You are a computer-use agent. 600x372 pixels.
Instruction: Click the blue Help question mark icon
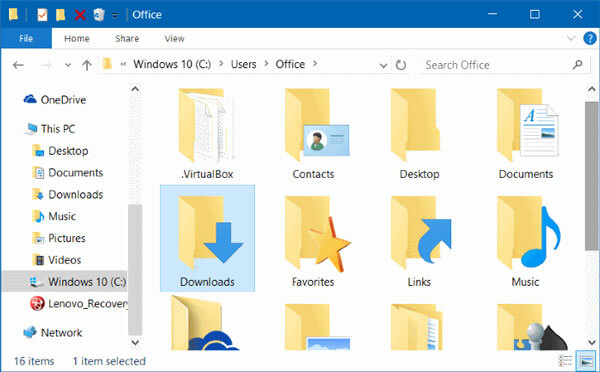click(590, 38)
